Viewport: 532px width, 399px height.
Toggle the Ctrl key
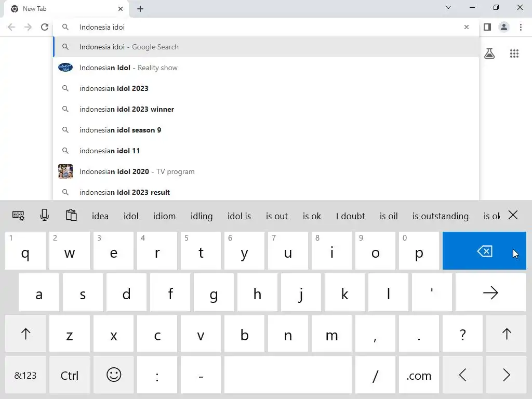[x=69, y=375]
